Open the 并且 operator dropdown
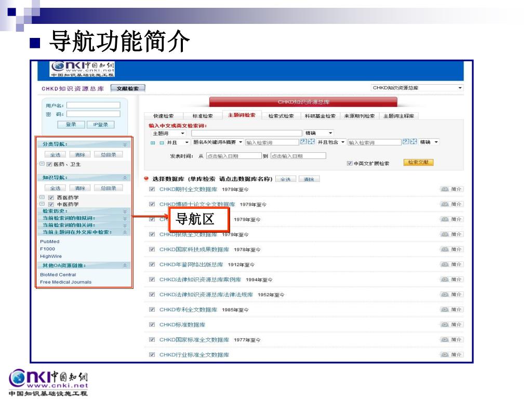The height and width of the screenshot is (399, 532). (x=177, y=142)
